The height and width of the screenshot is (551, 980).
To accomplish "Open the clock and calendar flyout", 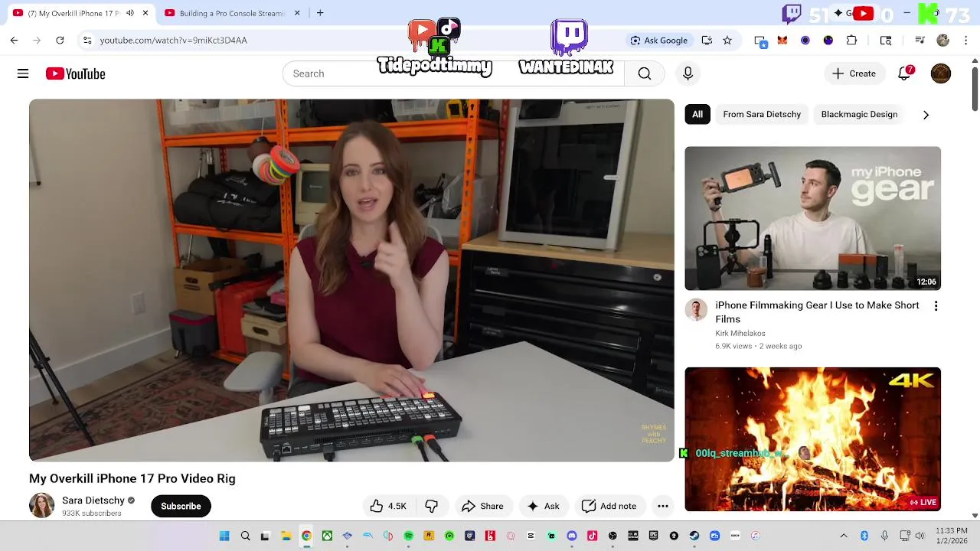I will 952,536.
